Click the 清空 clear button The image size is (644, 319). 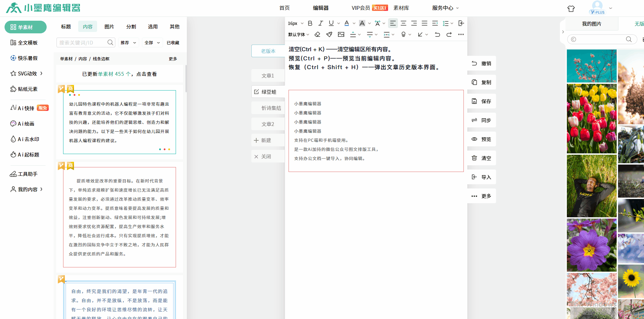[x=482, y=158]
